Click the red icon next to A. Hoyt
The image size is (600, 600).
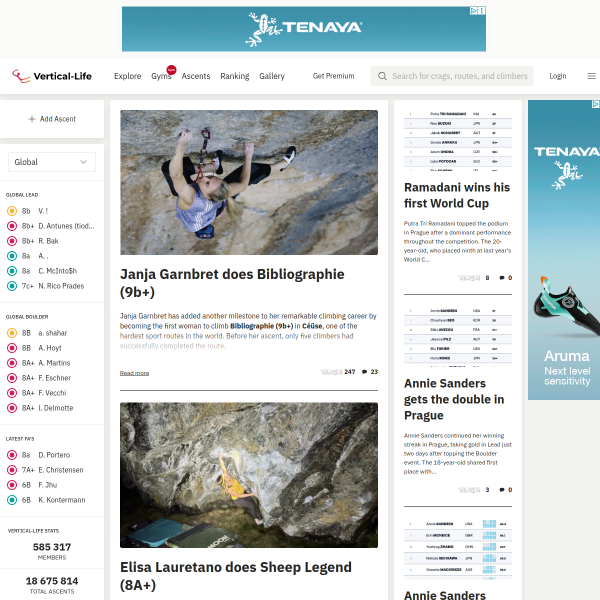point(12,348)
